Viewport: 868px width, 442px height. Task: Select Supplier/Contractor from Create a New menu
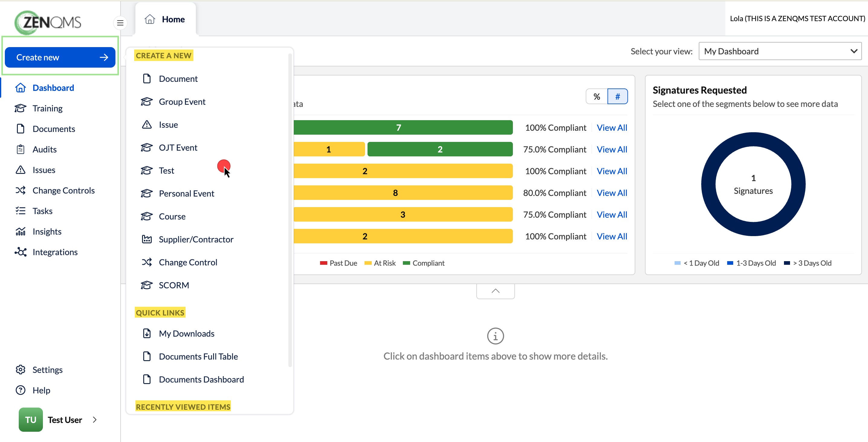click(196, 239)
